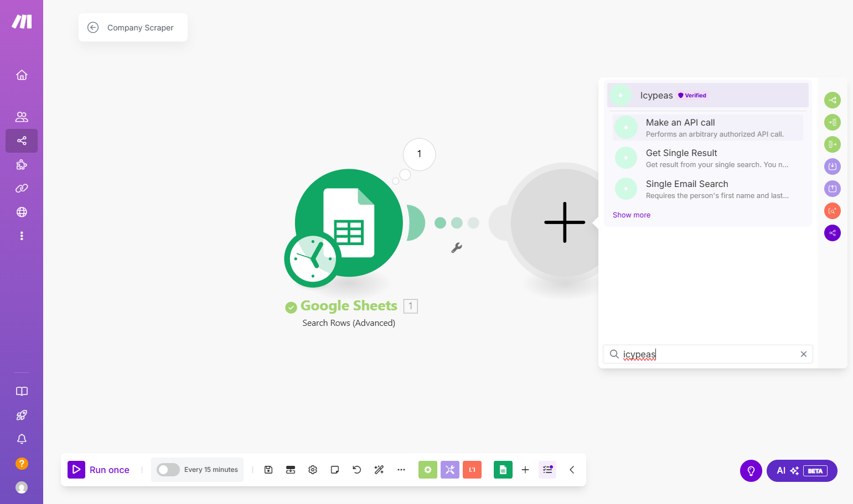Open the red Text parser button

pos(472,470)
